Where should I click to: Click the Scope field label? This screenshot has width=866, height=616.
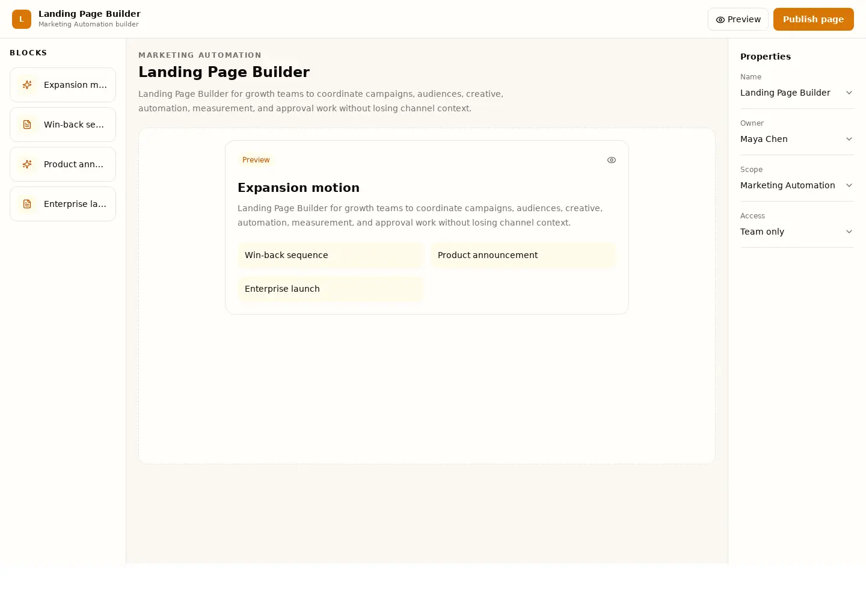(751, 170)
